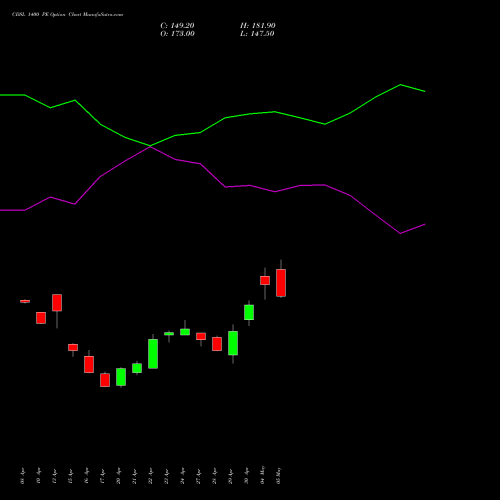Click the 29 Apr date label
The width and height of the screenshot is (500, 500).
coord(231,476)
